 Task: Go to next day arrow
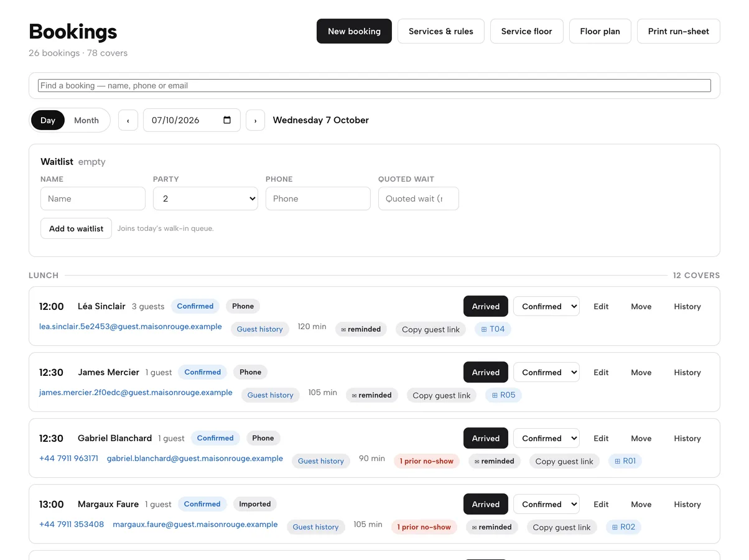tap(255, 120)
